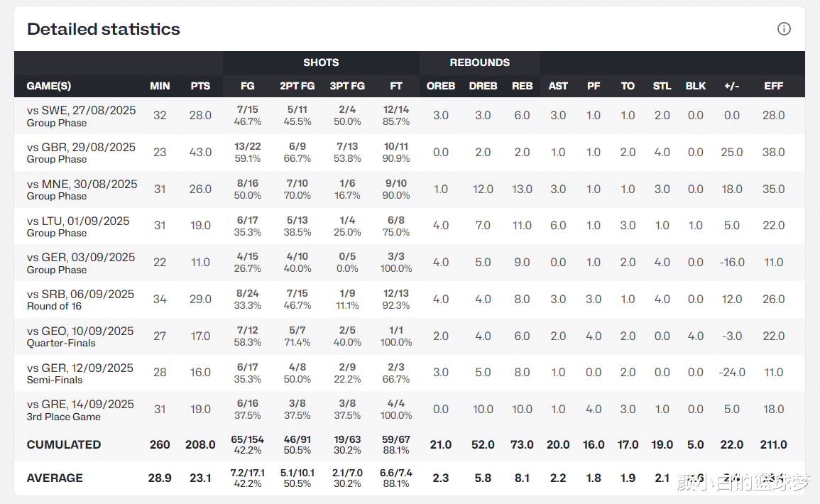Screen dimensions: 820x504
Task: Click the 3PT FG column header
Action: [x=347, y=86]
